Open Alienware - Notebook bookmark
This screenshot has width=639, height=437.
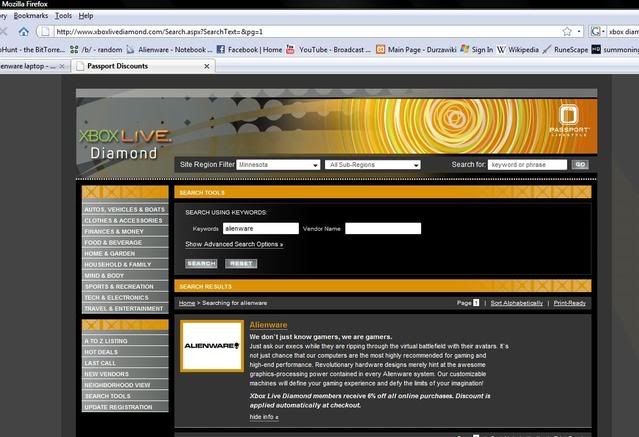[x=169, y=50]
